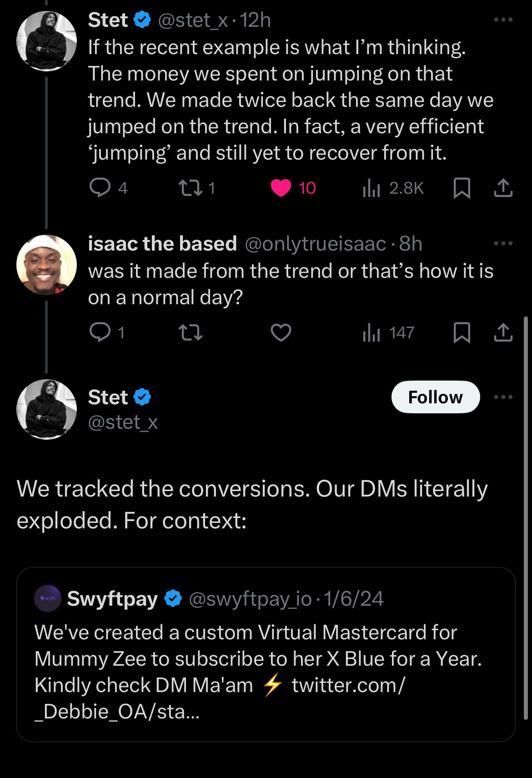Bookmark Stet's tweet about the trend
This screenshot has height=778, width=532.
click(x=462, y=188)
